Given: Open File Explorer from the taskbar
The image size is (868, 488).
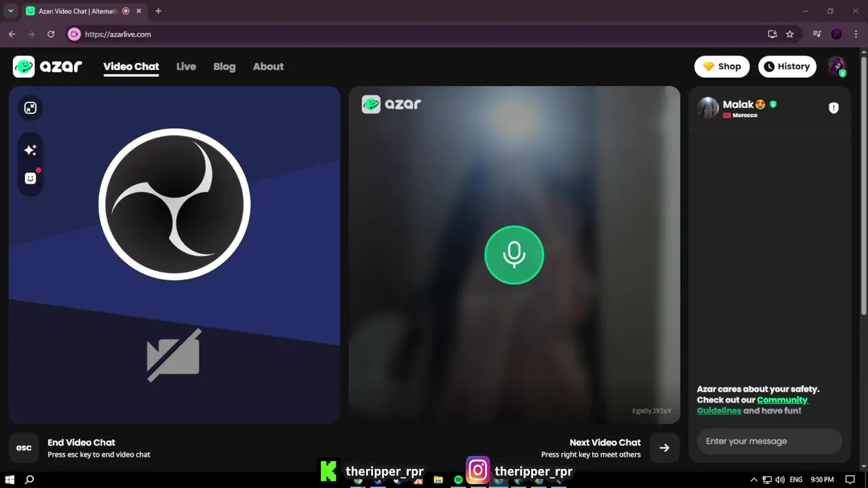Looking at the screenshot, I should (438, 480).
